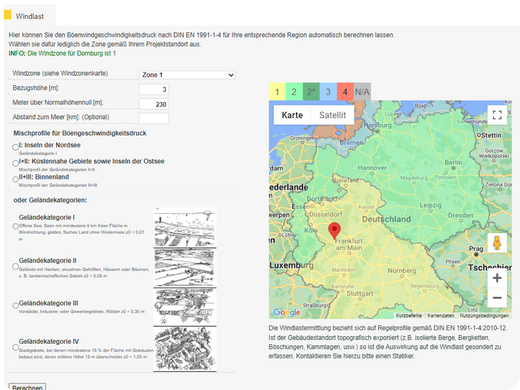Click the dark green zone 2* swatch
Viewport: 520px width, 390px height.
[x=311, y=92]
